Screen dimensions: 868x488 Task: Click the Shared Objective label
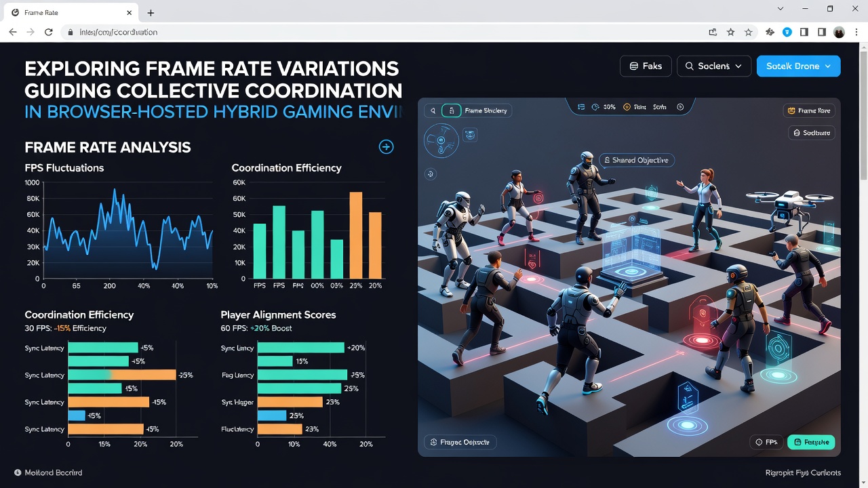coord(637,161)
